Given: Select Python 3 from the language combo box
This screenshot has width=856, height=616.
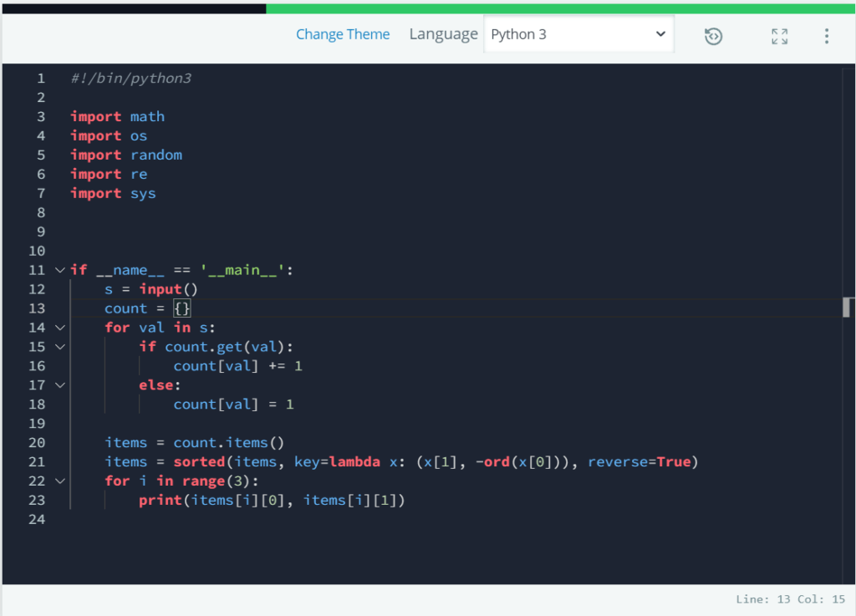Looking at the screenshot, I should point(578,34).
